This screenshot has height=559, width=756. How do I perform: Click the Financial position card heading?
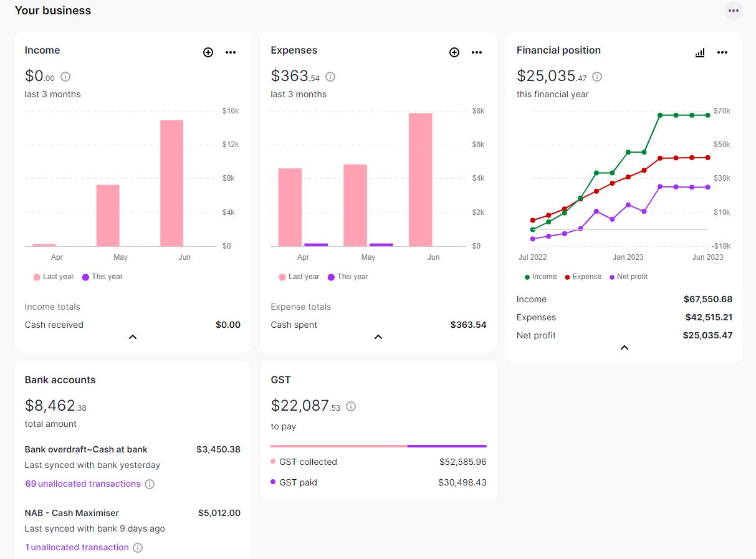558,50
